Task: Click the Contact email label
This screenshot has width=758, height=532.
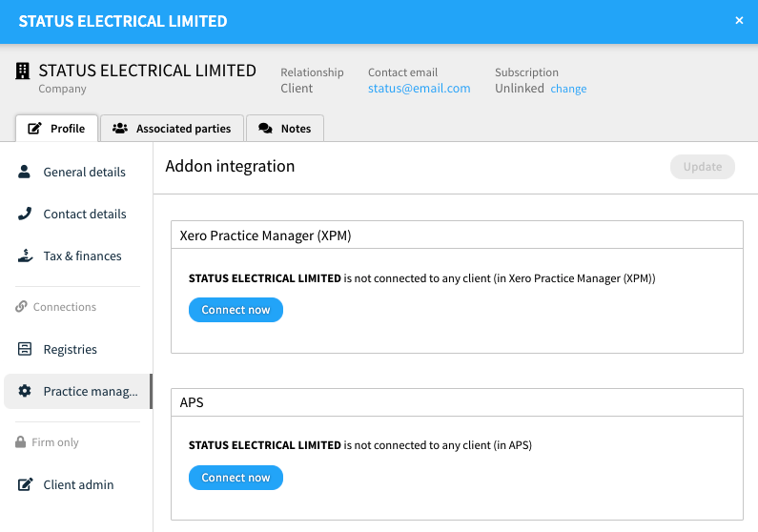Action: coord(402,72)
